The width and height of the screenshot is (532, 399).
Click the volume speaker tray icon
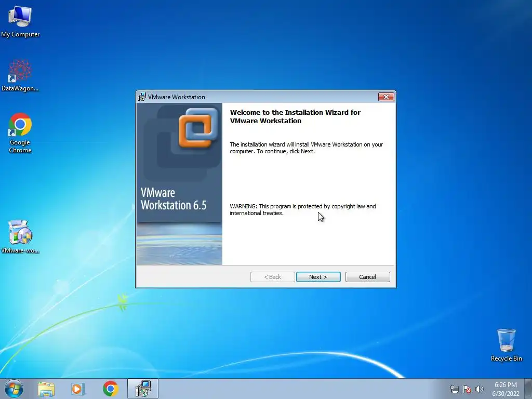pyautogui.click(x=480, y=389)
